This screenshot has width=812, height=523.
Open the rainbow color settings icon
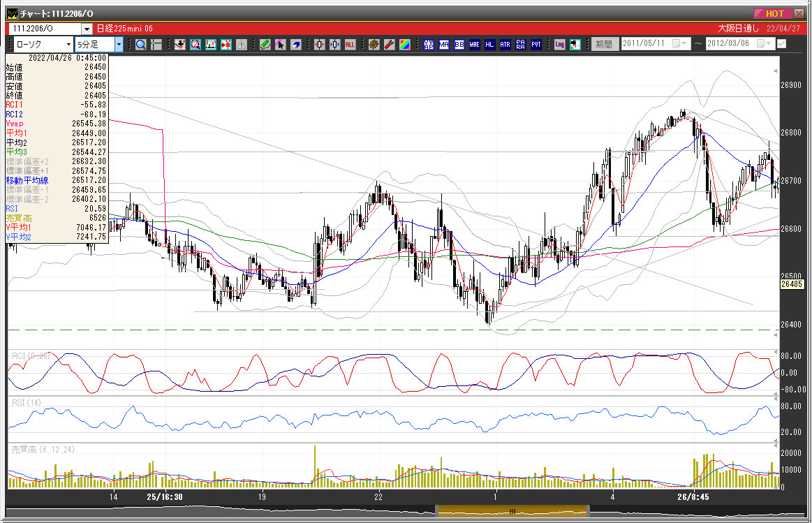coord(404,45)
